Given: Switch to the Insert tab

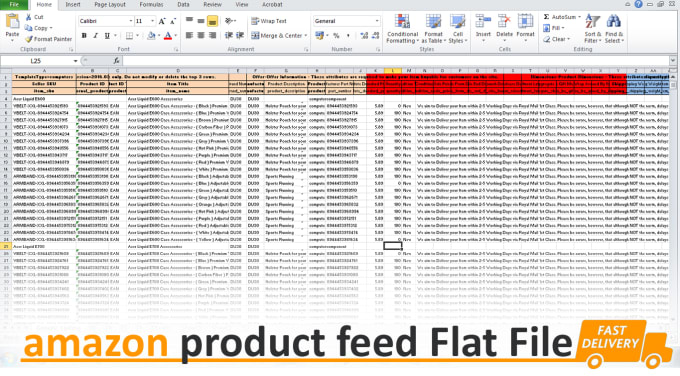Looking at the screenshot, I should click(x=72, y=4).
